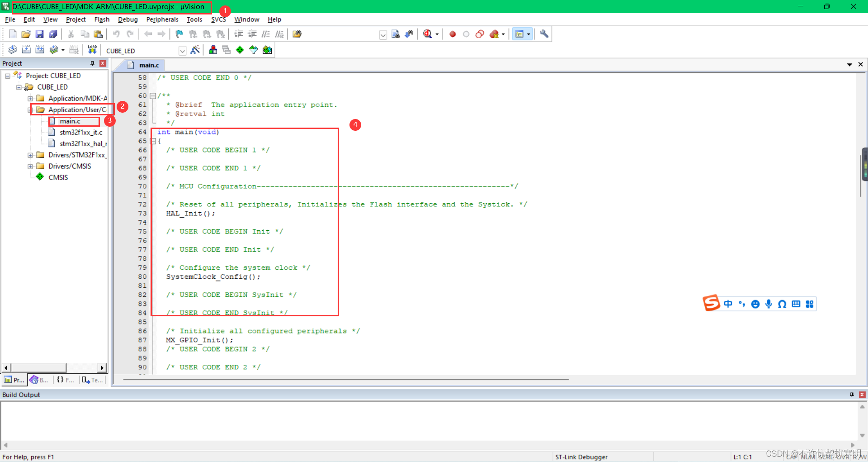This screenshot has width=868, height=462.
Task: Indent selected lines icon
Action: 239,34
